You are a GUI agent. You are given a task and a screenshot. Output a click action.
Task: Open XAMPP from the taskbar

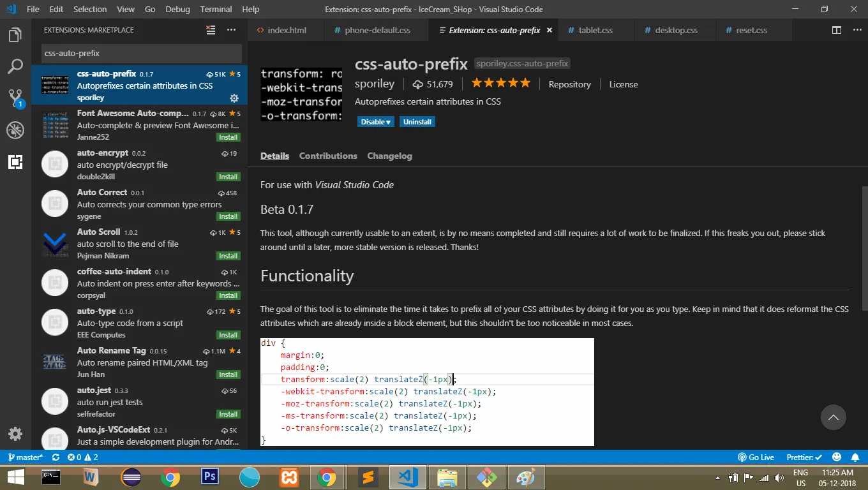click(x=289, y=477)
